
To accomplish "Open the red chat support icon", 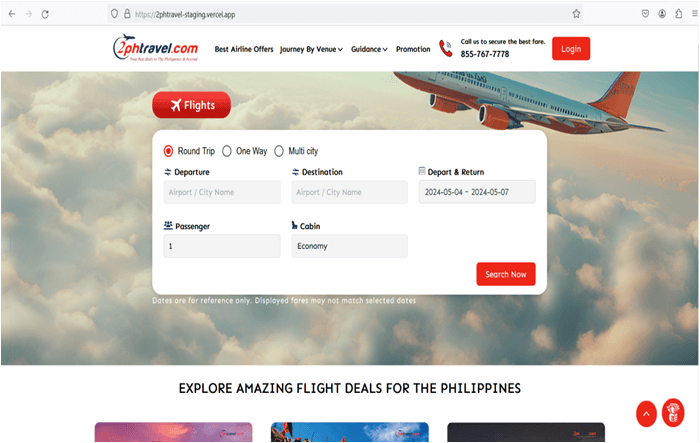I will click(673, 412).
